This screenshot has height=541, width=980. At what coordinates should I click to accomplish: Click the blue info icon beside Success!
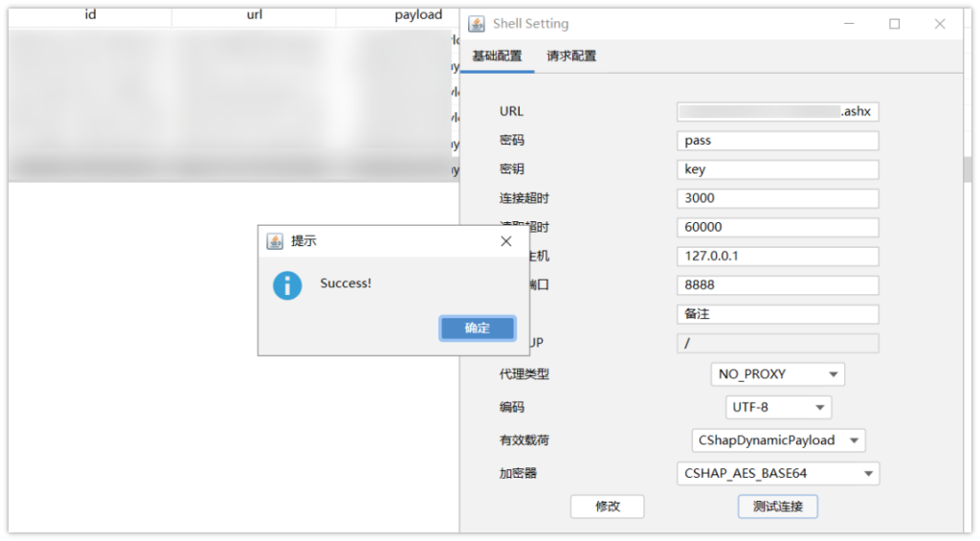pos(287,286)
